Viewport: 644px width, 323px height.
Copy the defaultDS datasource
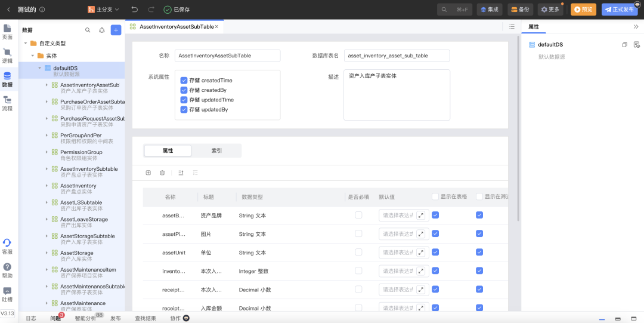click(625, 44)
